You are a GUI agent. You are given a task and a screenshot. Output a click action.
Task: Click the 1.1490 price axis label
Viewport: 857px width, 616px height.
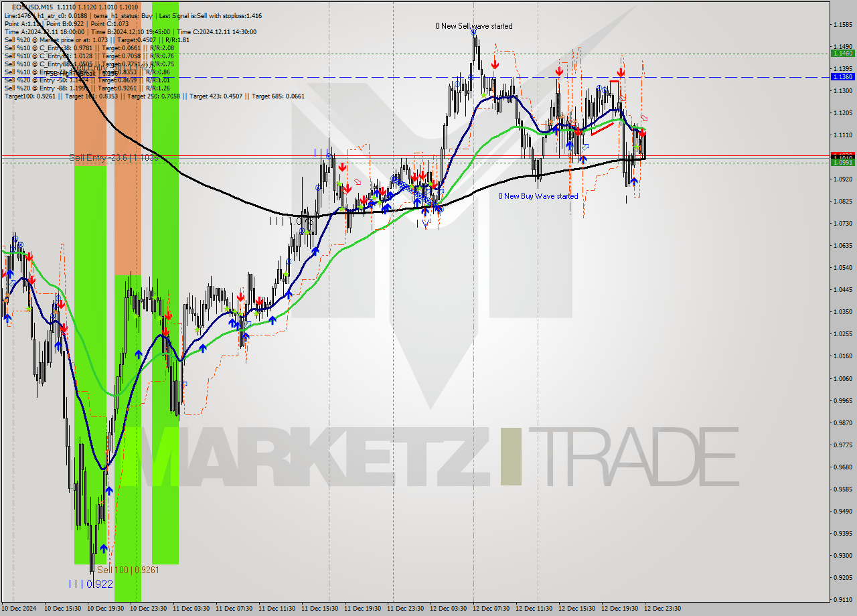point(842,47)
